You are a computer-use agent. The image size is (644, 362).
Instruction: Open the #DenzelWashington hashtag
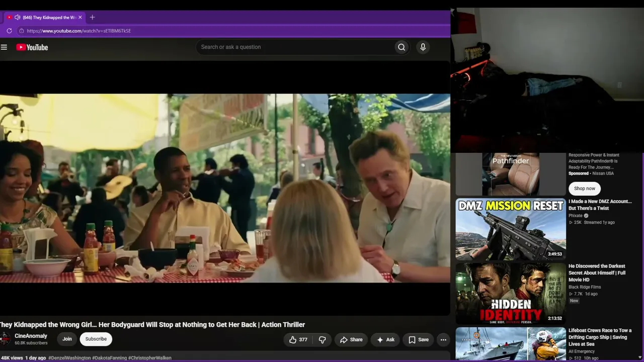69,358
